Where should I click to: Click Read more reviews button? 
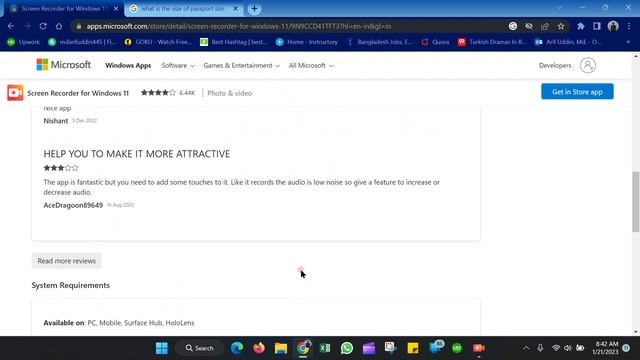pos(67,261)
